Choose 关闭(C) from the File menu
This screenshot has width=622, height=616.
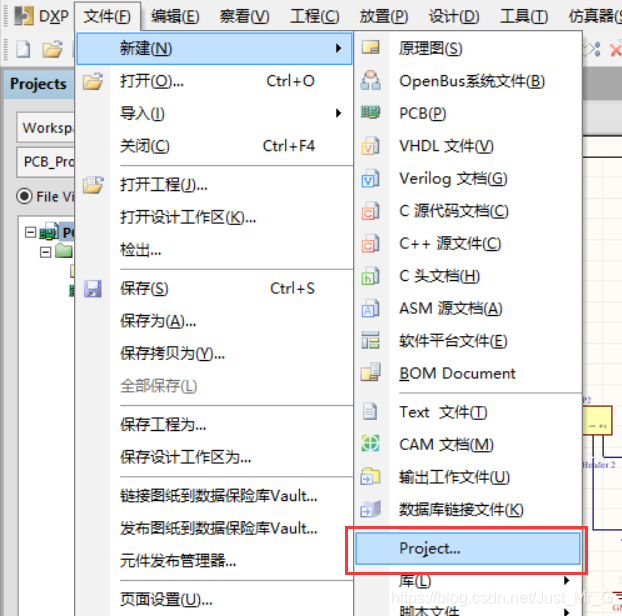tap(214, 146)
